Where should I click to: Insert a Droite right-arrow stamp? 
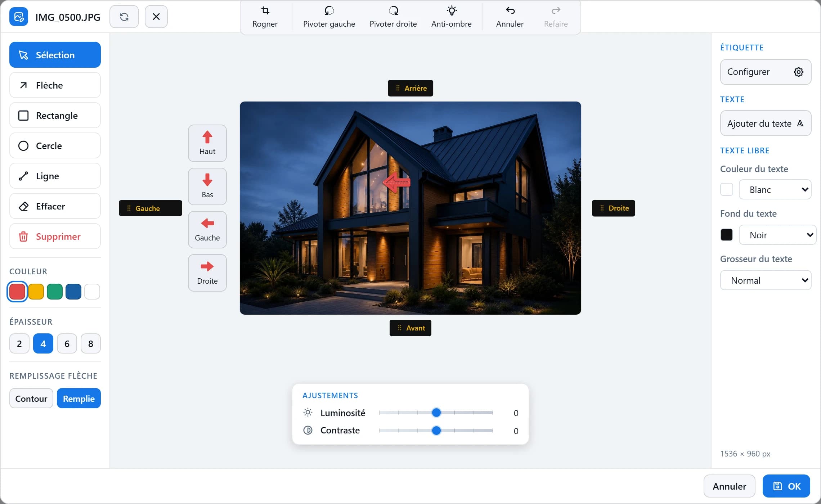[207, 273]
